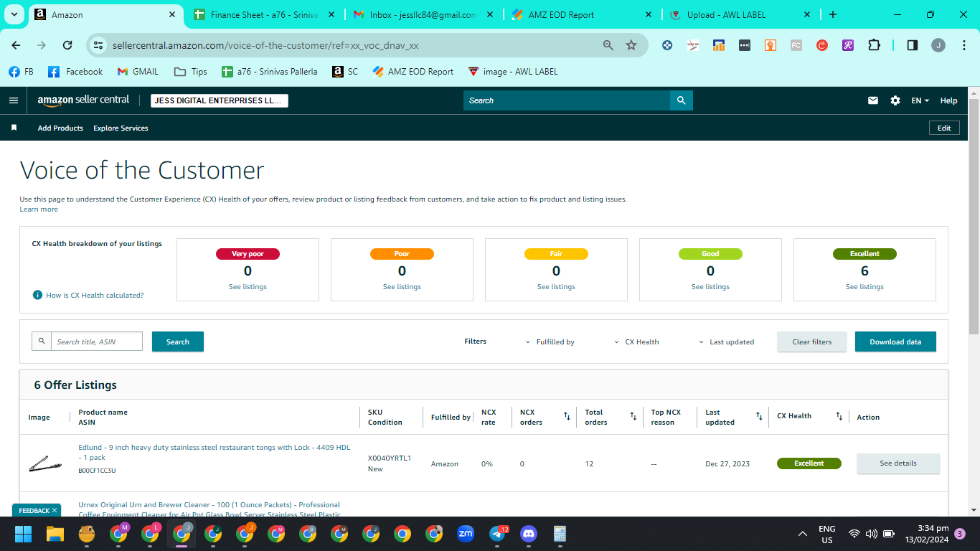980x551 pixels.
Task: Click the Download data button
Action: pyautogui.click(x=895, y=342)
